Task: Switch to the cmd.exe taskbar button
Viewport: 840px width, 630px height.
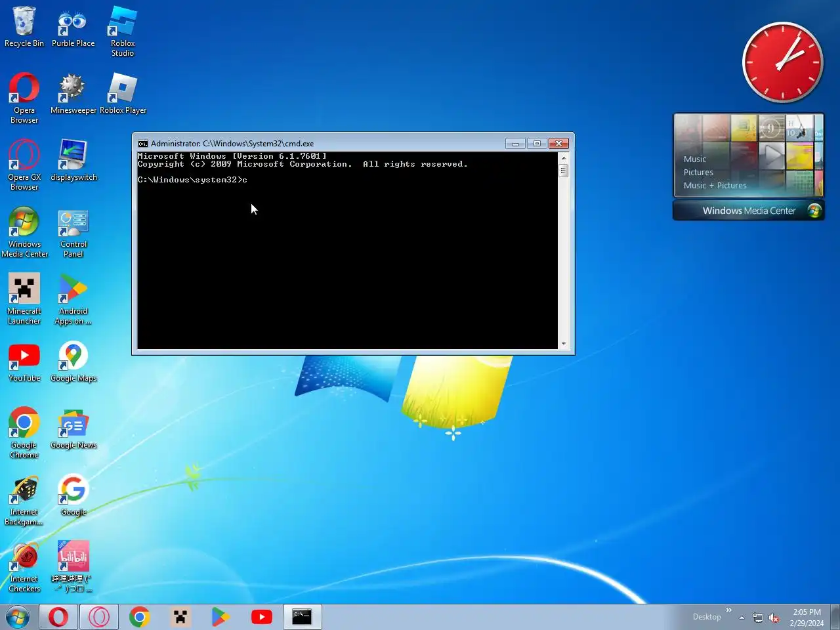Action: pos(302,617)
